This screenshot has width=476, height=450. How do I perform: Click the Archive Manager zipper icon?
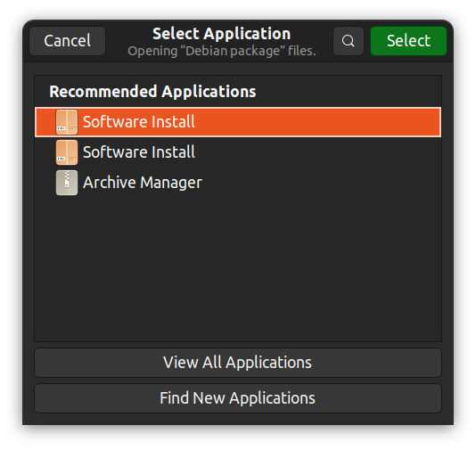[67, 183]
